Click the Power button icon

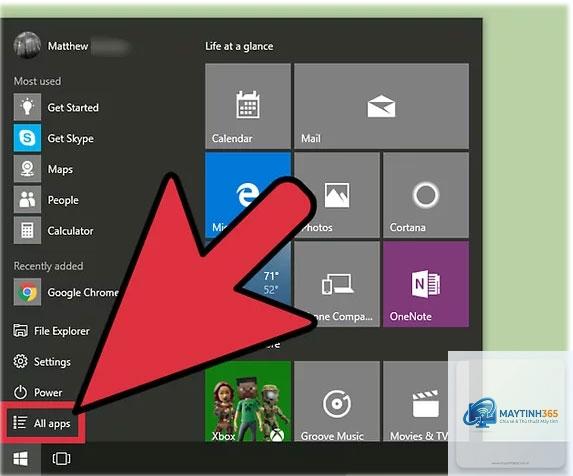tap(20, 392)
